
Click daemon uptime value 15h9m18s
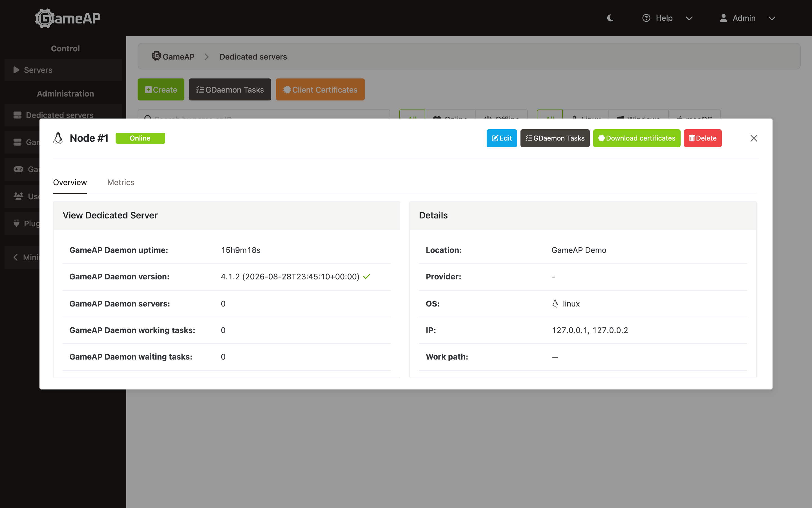click(x=240, y=250)
